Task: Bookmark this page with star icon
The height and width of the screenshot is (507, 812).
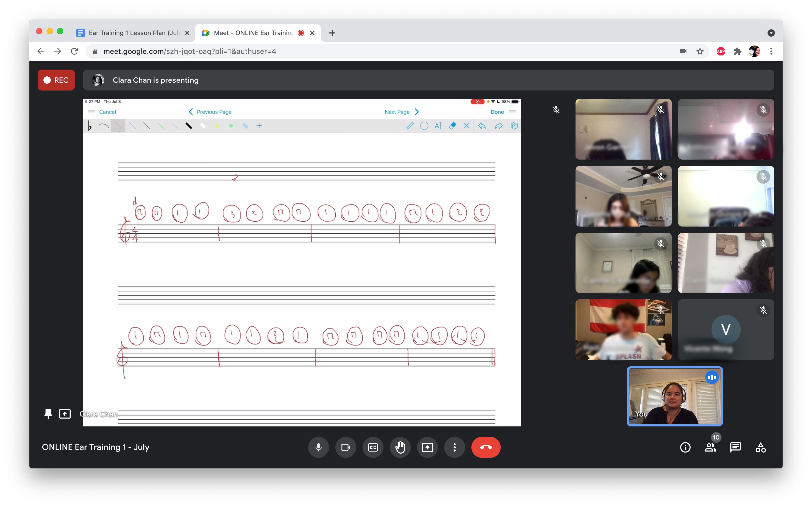Action: [x=700, y=51]
